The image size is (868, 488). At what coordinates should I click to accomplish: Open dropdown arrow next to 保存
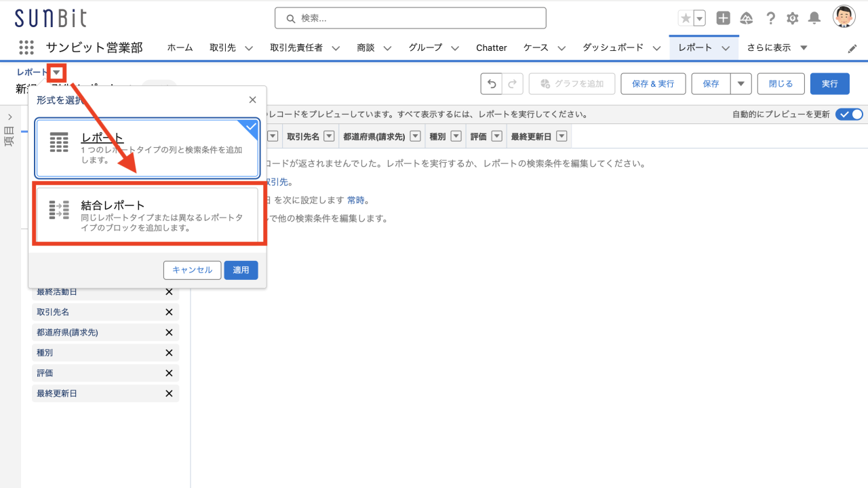point(741,83)
